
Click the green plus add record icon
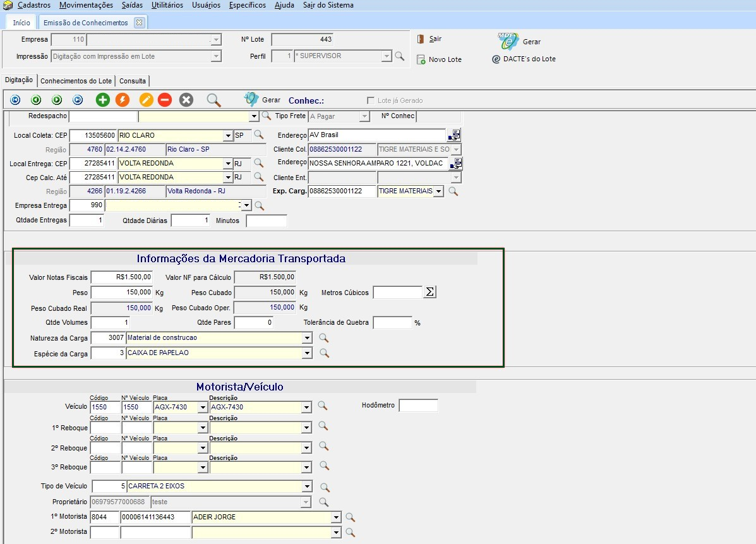tap(102, 100)
